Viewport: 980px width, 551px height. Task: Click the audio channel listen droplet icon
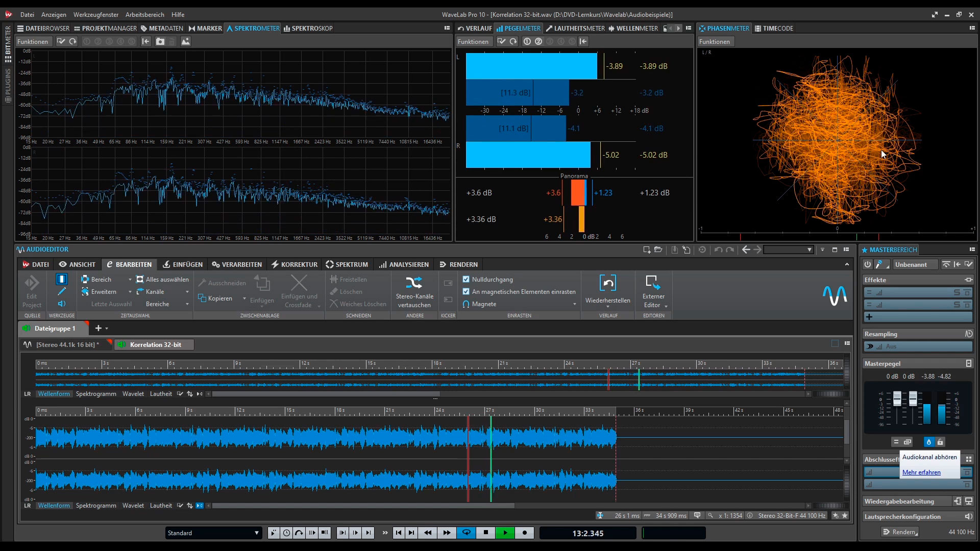[x=929, y=442]
